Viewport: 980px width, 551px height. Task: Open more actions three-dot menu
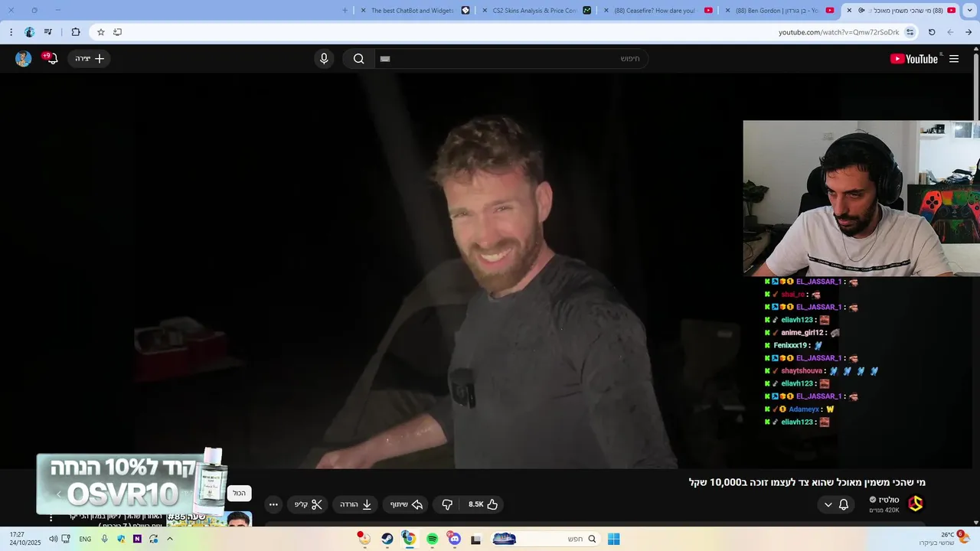click(x=273, y=504)
